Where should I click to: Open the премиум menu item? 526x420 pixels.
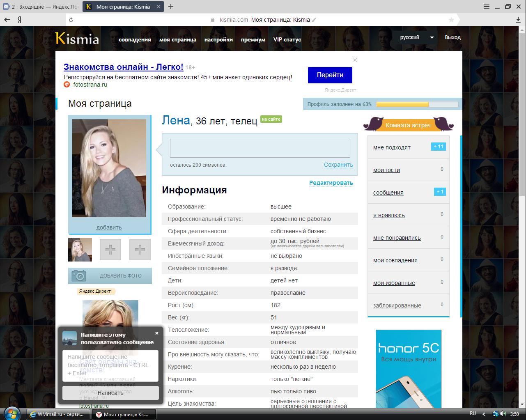click(x=253, y=40)
